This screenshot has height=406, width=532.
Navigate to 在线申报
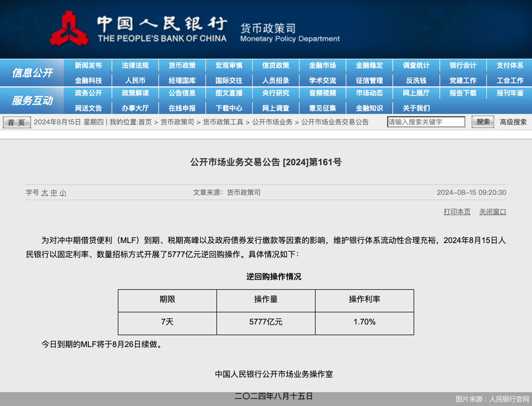182,108
